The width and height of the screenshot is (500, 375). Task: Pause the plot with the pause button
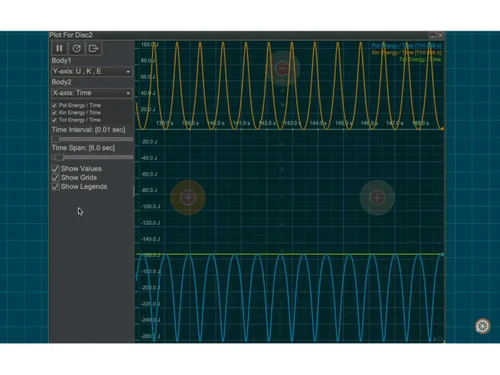[59, 49]
